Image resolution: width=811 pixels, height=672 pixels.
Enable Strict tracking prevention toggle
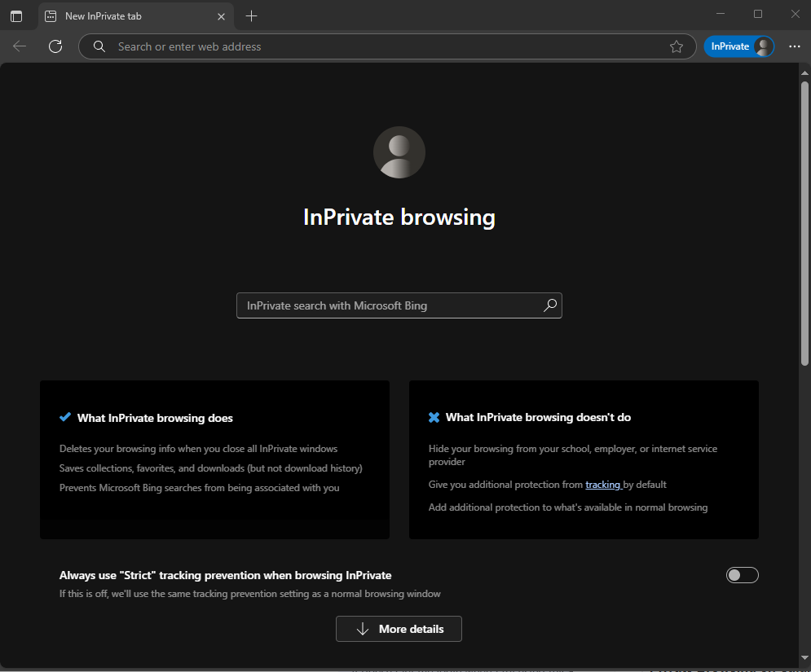tap(742, 575)
